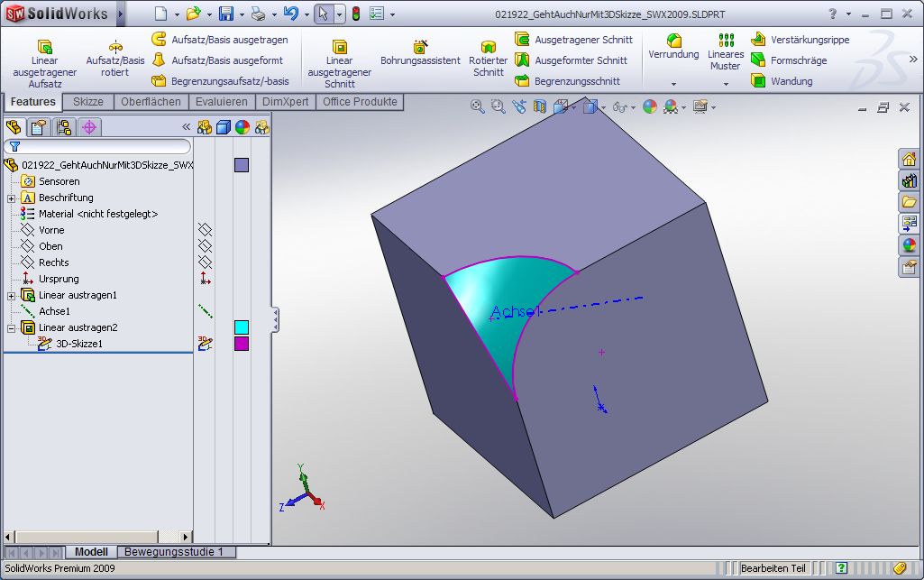Expand SolidWorks menu arrow beside logo
The height and width of the screenshot is (580, 924).
pyautogui.click(x=120, y=14)
